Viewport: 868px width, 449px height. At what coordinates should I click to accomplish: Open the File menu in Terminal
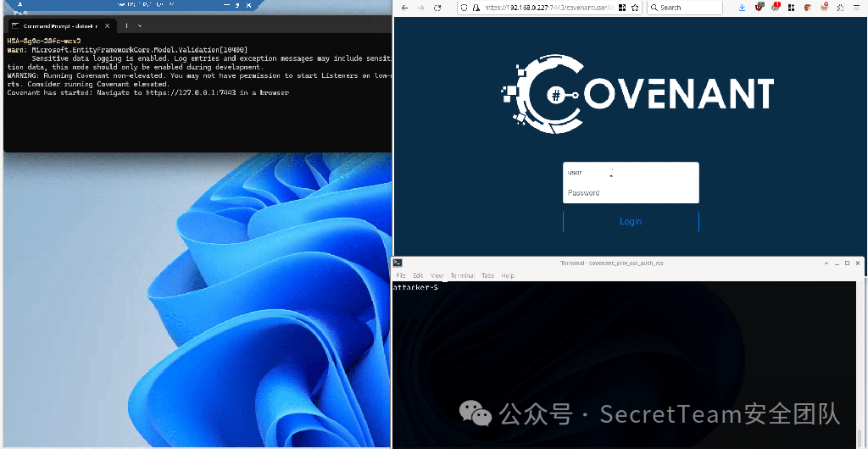coord(401,275)
